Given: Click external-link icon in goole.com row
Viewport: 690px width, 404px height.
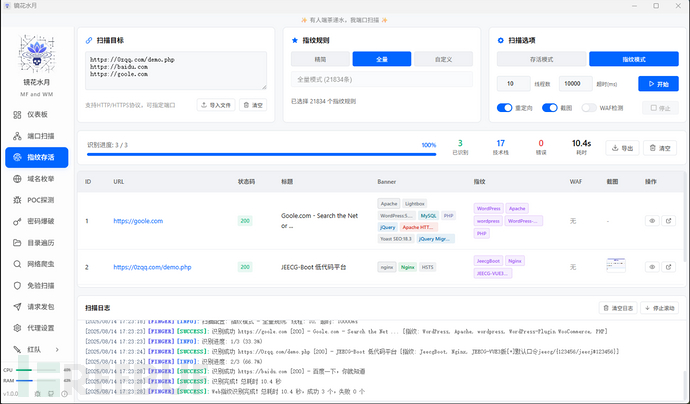Looking at the screenshot, I should (x=669, y=221).
